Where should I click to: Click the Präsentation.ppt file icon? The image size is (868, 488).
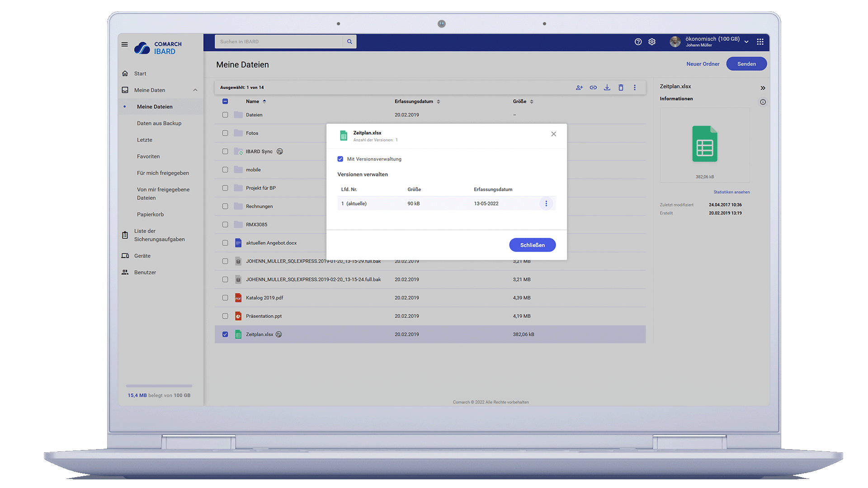pyautogui.click(x=238, y=316)
